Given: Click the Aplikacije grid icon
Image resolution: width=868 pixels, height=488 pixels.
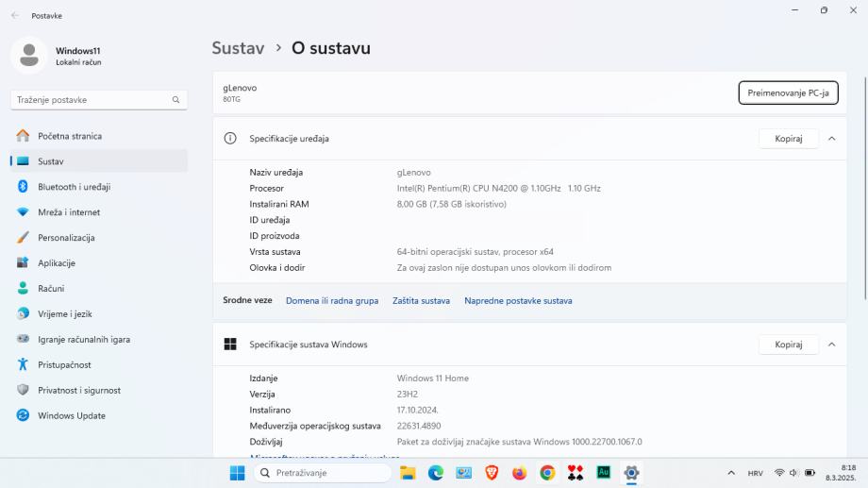Looking at the screenshot, I should (x=23, y=262).
